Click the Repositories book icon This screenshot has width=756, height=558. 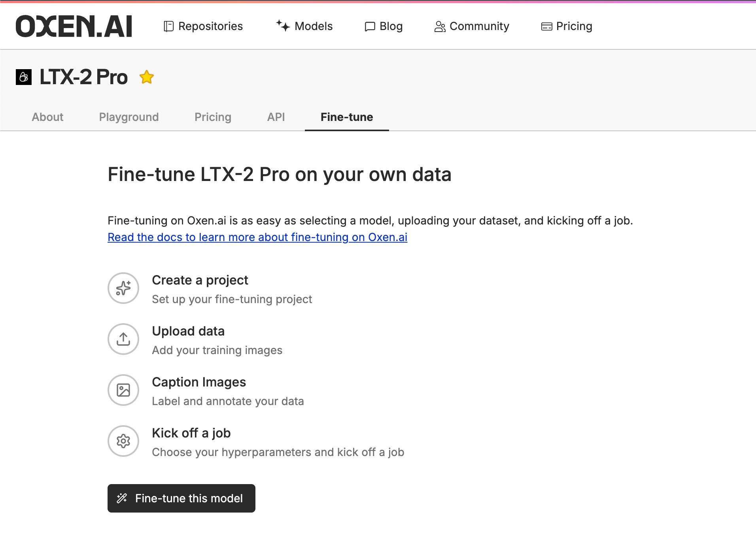point(169,26)
